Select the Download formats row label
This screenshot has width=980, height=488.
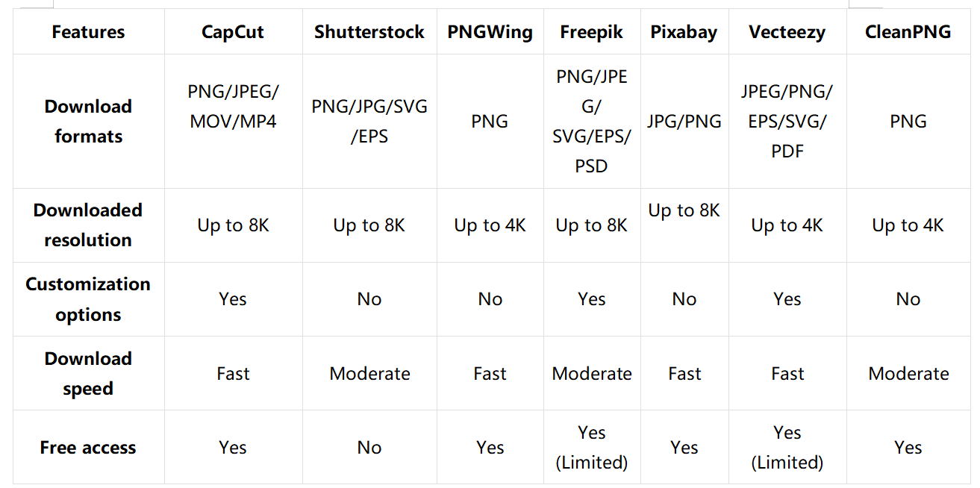[x=88, y=121]
